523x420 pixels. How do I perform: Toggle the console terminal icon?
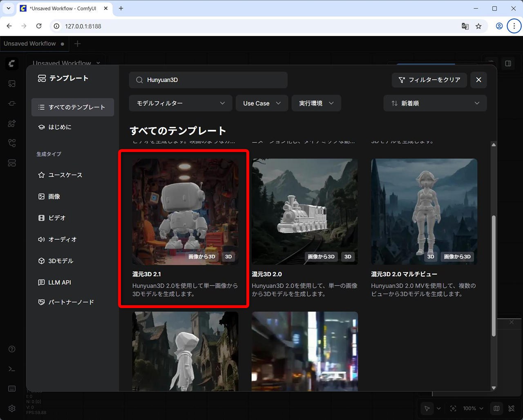(12, 369)
